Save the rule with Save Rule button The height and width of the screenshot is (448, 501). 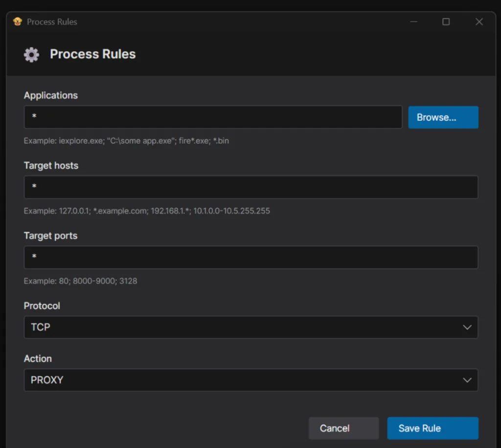click(433, 428)
